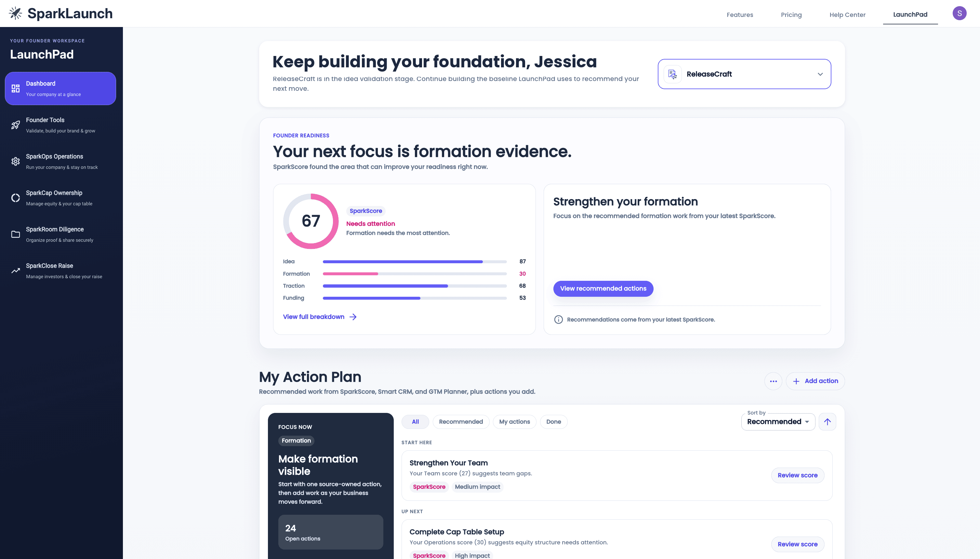The image size is (980, 559).
Task: Select the Done filter chip
Action: [x=553, y=422]
